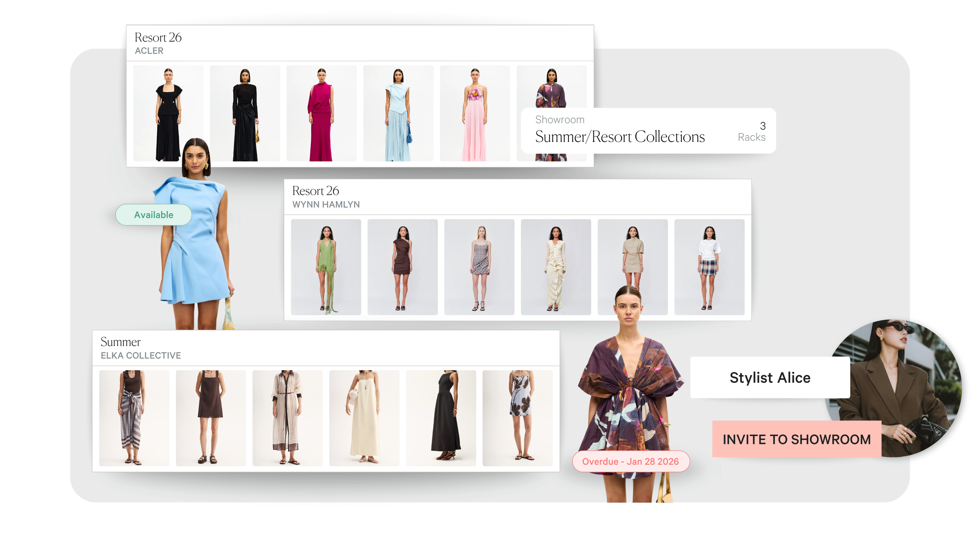Click the INVITE TO SHOWROOM button
The image size is (980, 551).
click(796, 439)
